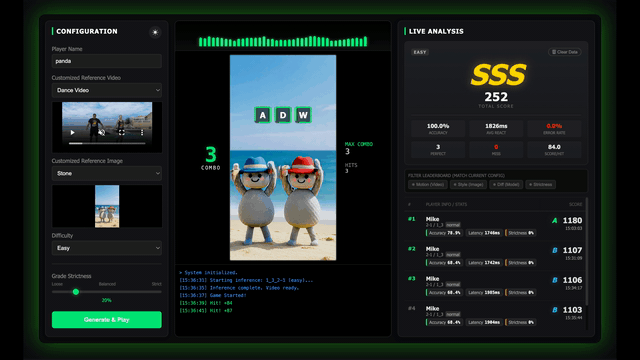Click the Latency 1985ms badge in rank #3
This screenshot has width=640, height=360.
tap(484, 293)
